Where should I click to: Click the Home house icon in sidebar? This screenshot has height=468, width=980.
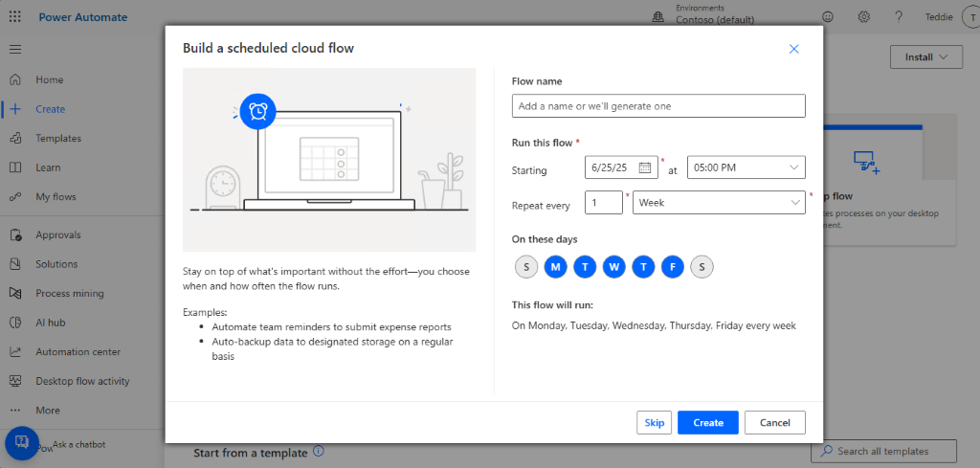15,80
